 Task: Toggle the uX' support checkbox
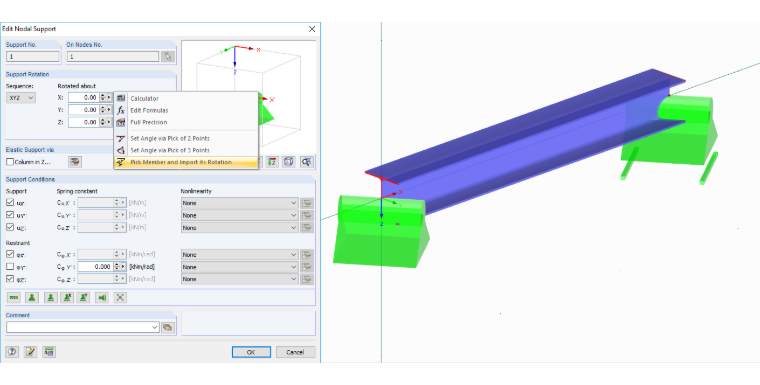[x=10, y=202]
